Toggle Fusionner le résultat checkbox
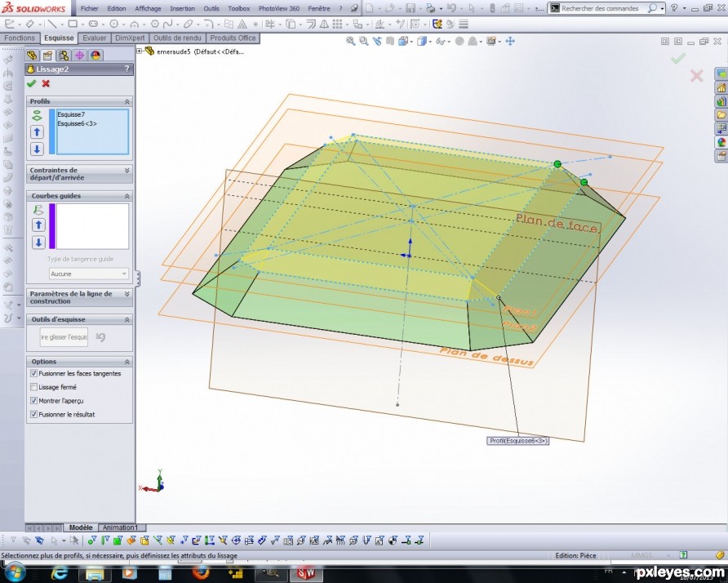This screenshot has width=728, height=583. tap(33, 414)
